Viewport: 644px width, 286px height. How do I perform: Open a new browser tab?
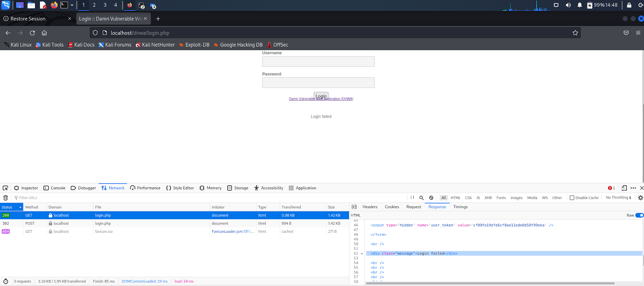(x=158, y=19)
